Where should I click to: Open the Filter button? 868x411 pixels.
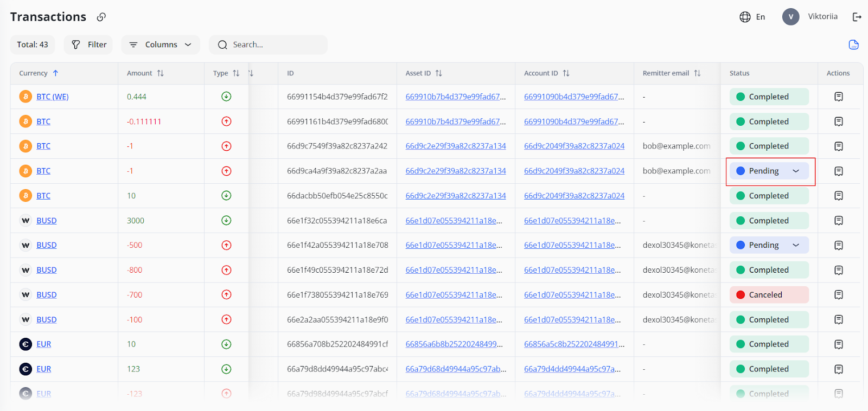pyautogui.click(x=88, y=44)
